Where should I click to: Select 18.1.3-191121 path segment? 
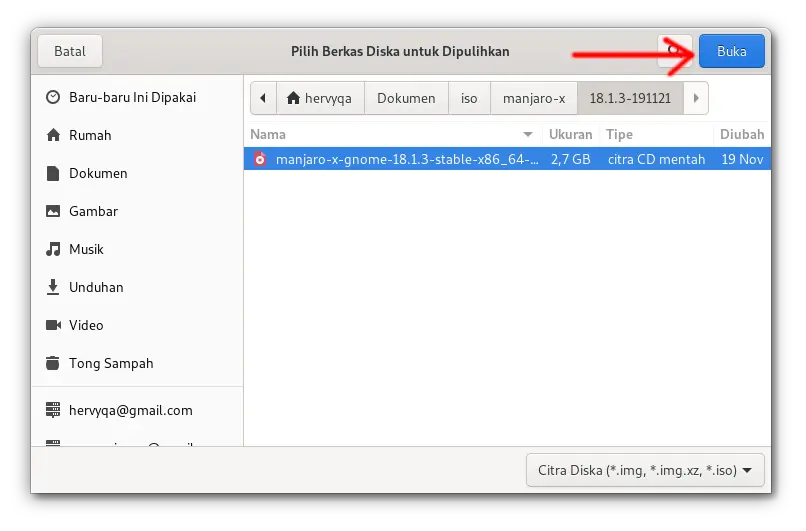pos(630,98)
